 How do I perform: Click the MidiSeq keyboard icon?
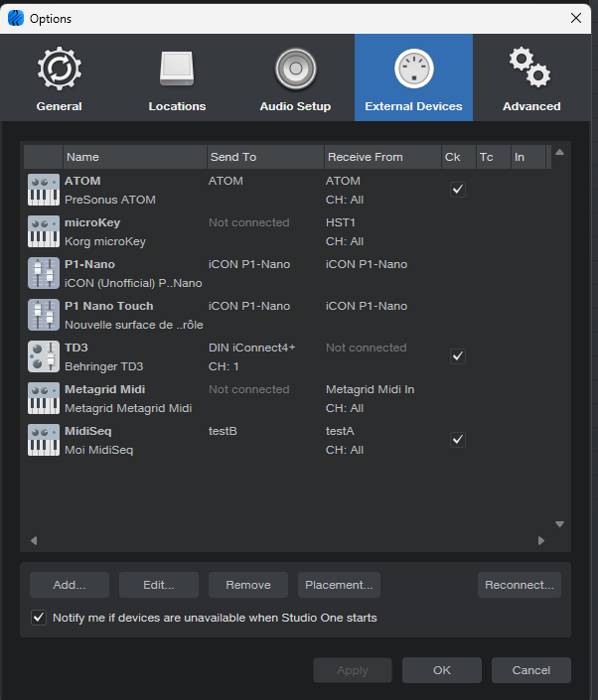click(x=44, y=440)
